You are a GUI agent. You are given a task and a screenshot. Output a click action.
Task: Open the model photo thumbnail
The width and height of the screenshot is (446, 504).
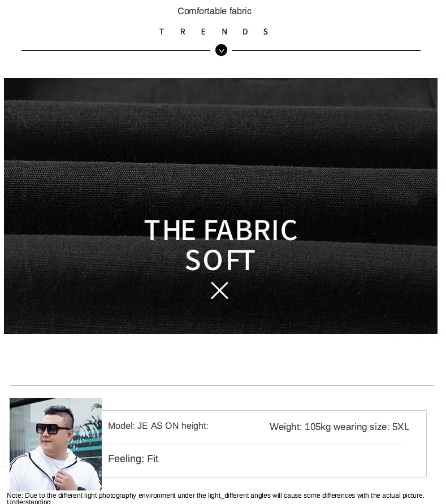pyautogui.click(x=55, y=444)
